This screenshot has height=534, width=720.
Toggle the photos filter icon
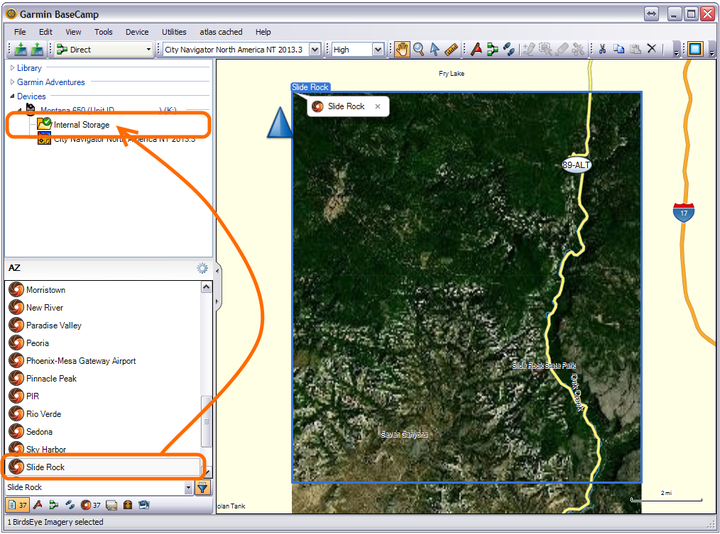click(144, 505)
